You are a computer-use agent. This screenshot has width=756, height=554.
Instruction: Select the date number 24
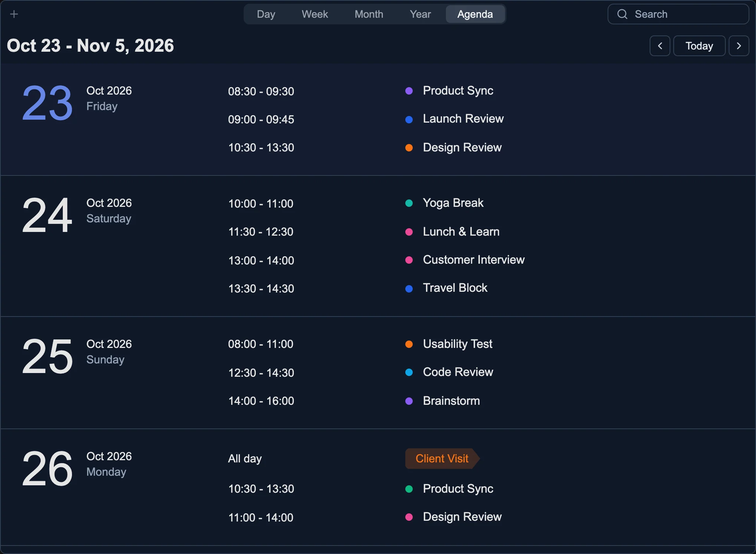pyautogui.click(x=47, y=215)
